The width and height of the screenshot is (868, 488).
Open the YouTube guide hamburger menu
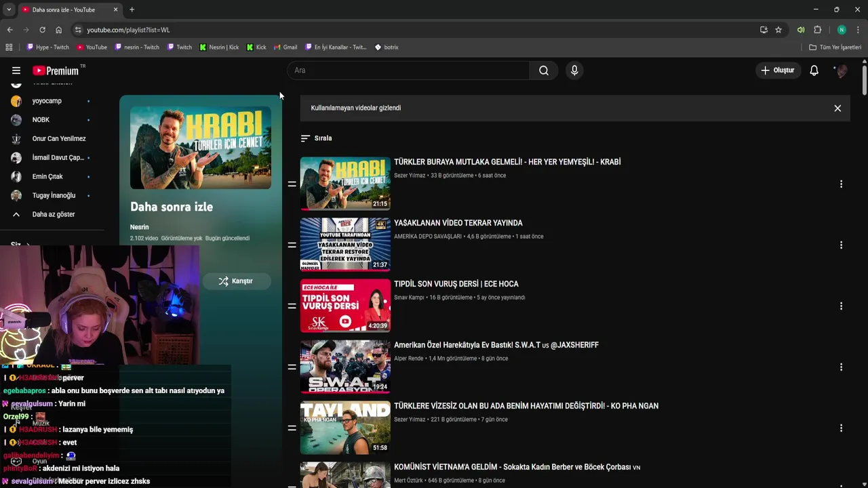[x=16, y=70]
